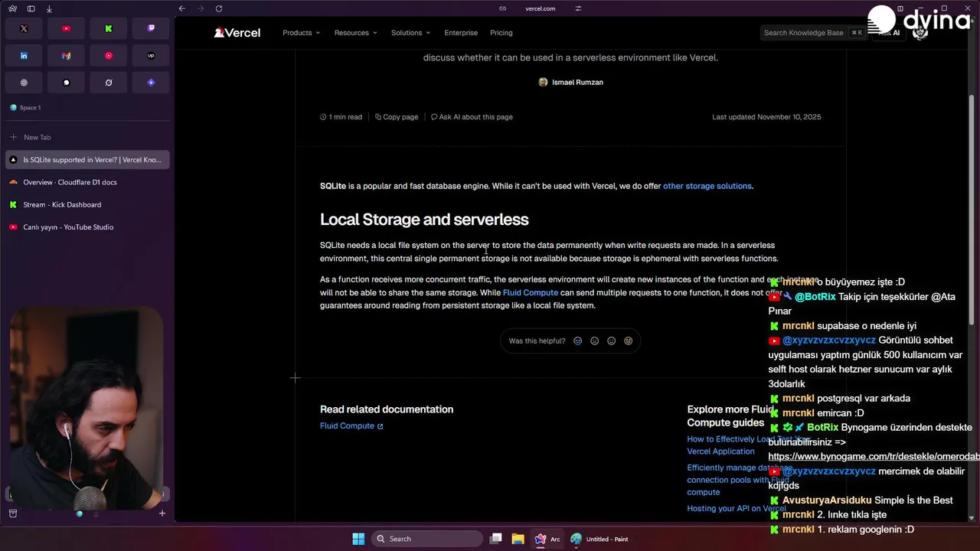The image size is (980, 551).
Task: Select the Arc taskbar button
Action: click(x=547, y=539)
